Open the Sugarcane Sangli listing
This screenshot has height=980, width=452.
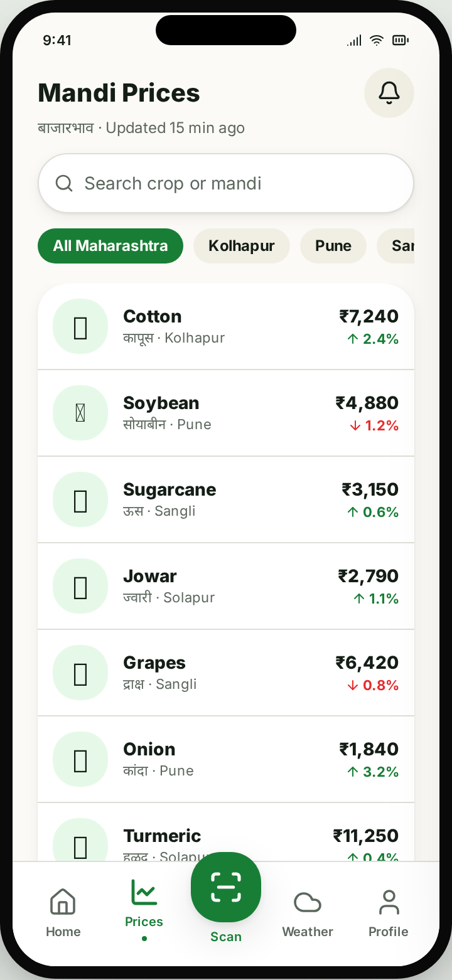226,499
